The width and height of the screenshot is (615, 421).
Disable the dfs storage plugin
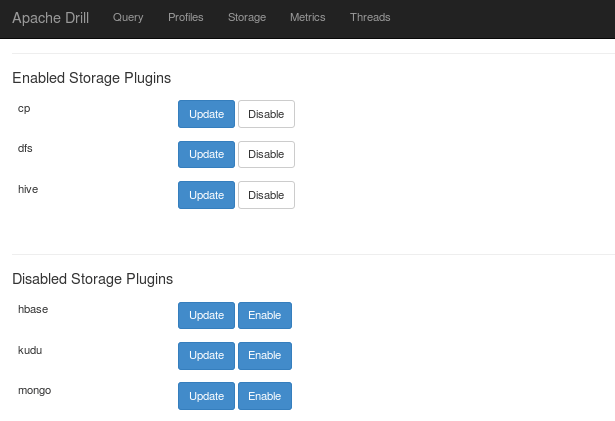266,155
